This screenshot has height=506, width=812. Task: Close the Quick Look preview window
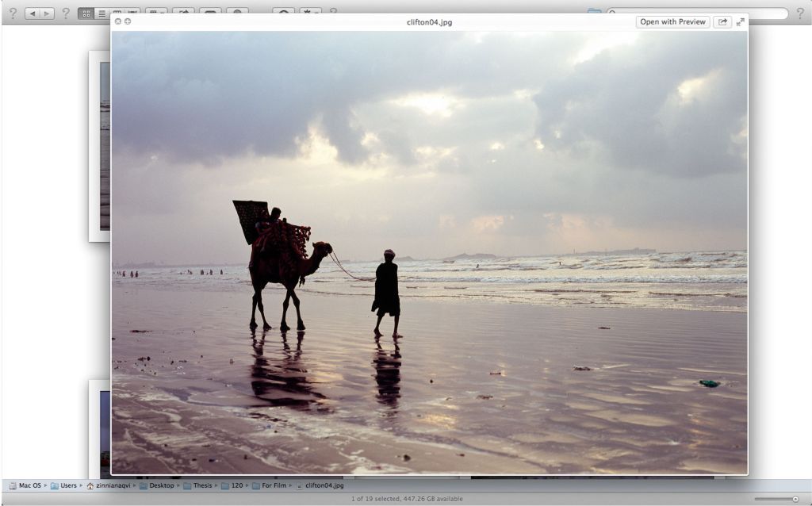(x=118, y=21)
